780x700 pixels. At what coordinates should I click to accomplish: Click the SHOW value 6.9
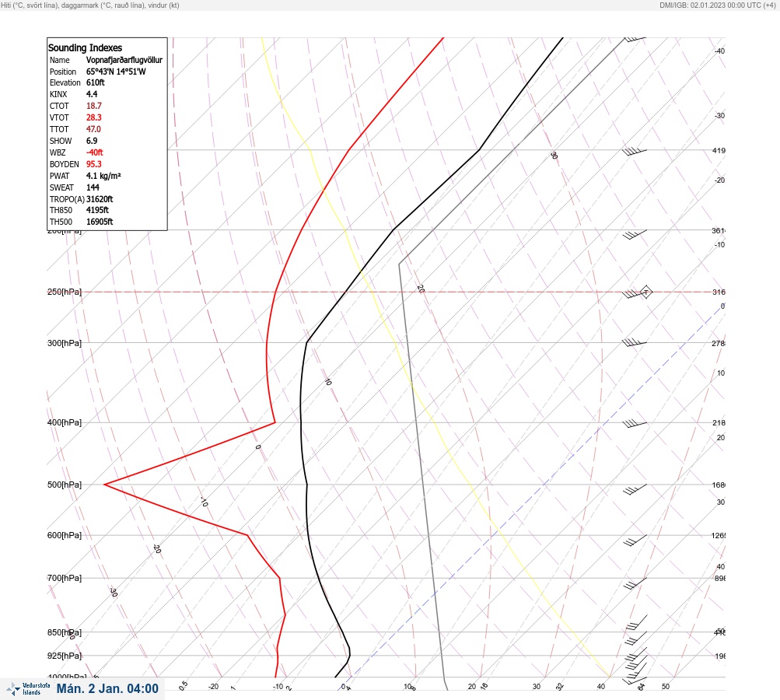click(x=92, y=141)
